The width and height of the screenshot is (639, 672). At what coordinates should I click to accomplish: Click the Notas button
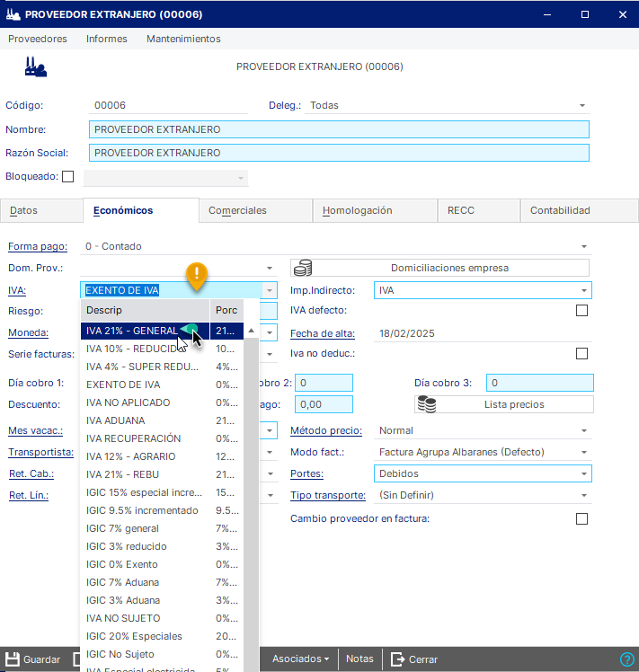[359, 659]
